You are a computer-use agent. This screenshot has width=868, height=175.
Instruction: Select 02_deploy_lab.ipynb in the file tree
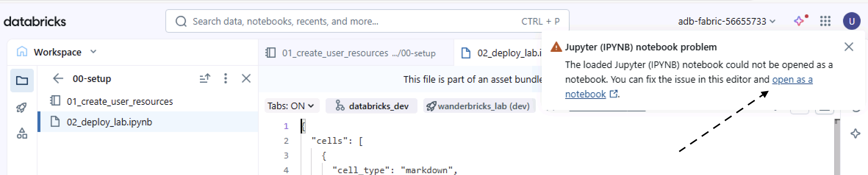click(148, 122)
